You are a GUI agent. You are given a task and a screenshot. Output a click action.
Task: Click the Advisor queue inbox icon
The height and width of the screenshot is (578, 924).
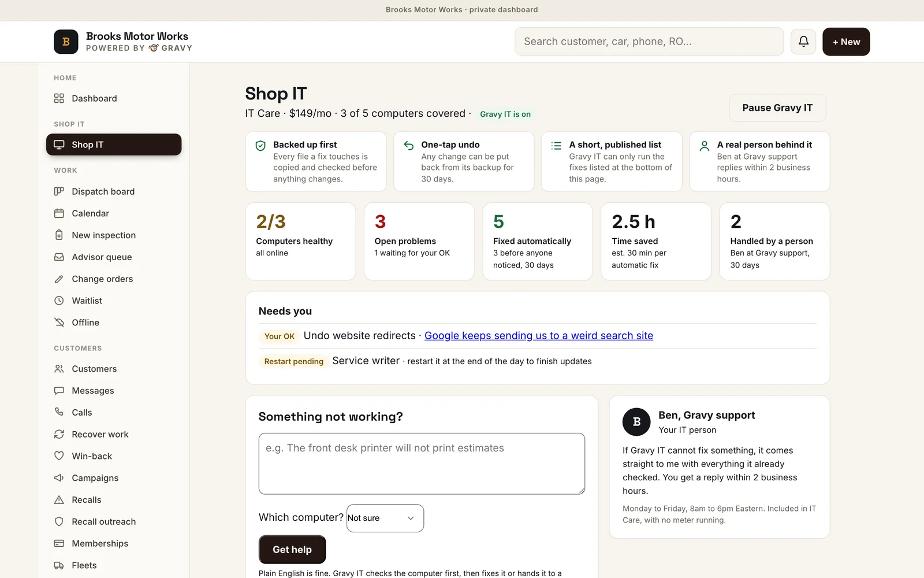tap(59, 257)
